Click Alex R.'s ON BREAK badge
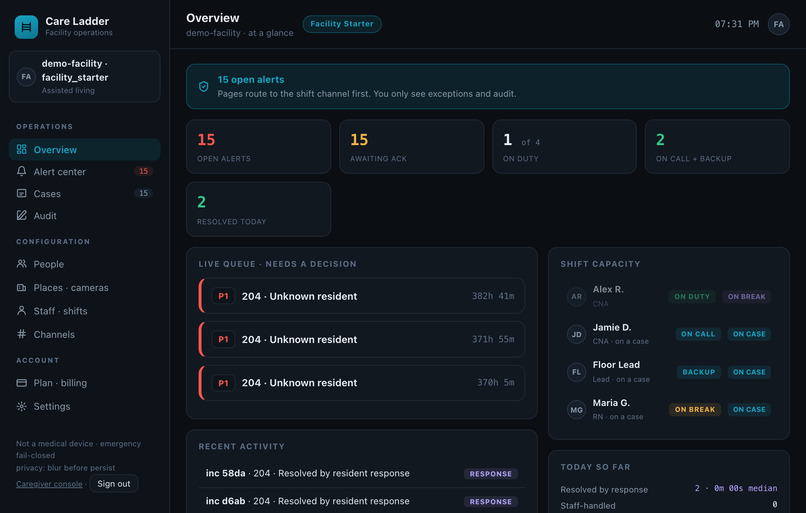The height and width of the screenshot is (513, 806). 746,297
